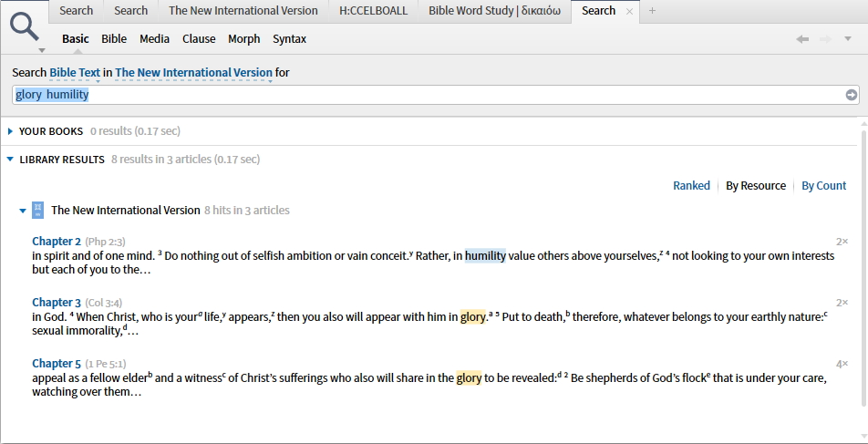Sort results By Resource

(x=756, y=185)
